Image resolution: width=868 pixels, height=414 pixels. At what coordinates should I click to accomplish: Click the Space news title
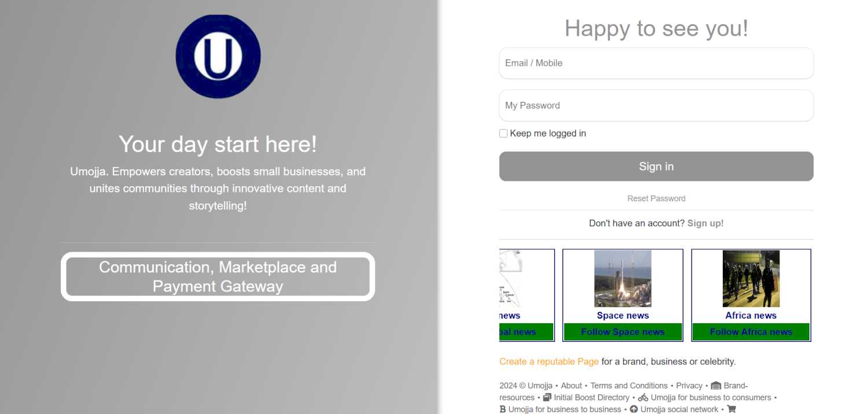[x=623, y=316]
